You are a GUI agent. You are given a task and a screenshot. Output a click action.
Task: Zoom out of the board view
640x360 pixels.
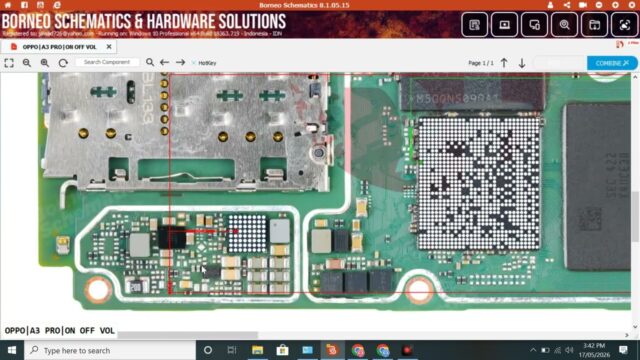tap(27, 63)
